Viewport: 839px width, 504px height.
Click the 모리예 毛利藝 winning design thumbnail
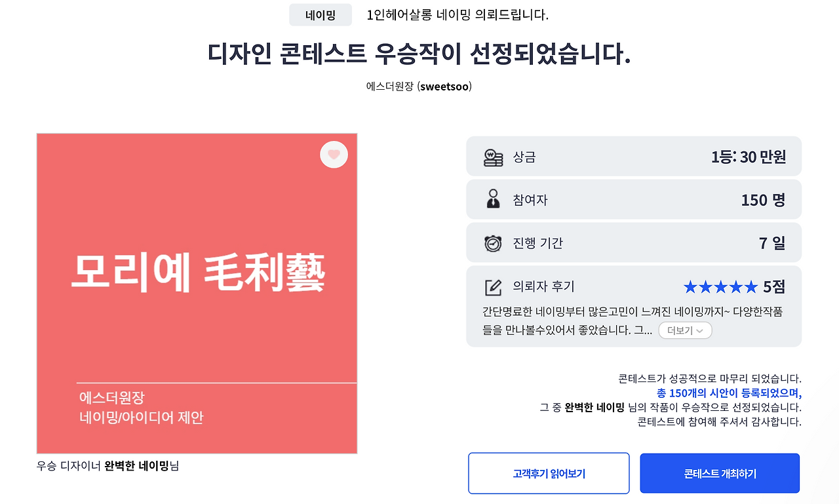[x=197, y=293]
